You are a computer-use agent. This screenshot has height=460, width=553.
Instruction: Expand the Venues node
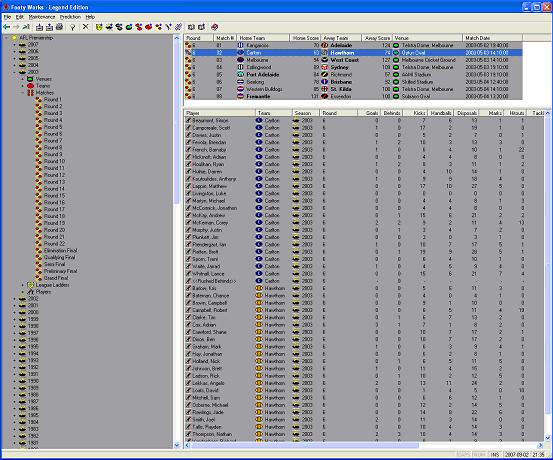[23, 79]
